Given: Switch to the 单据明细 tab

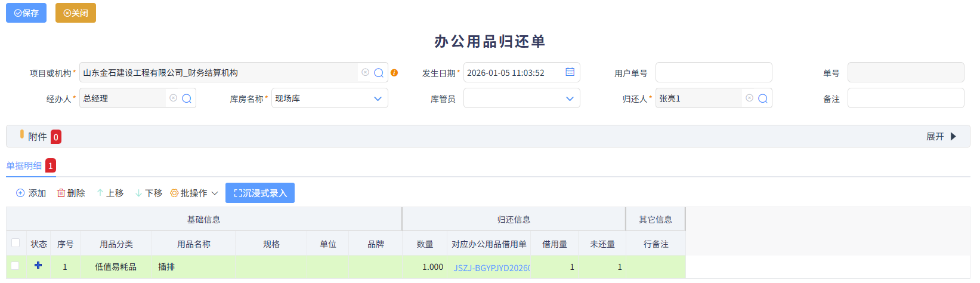Looking at the screenshot, I should (x=24, y=166).
